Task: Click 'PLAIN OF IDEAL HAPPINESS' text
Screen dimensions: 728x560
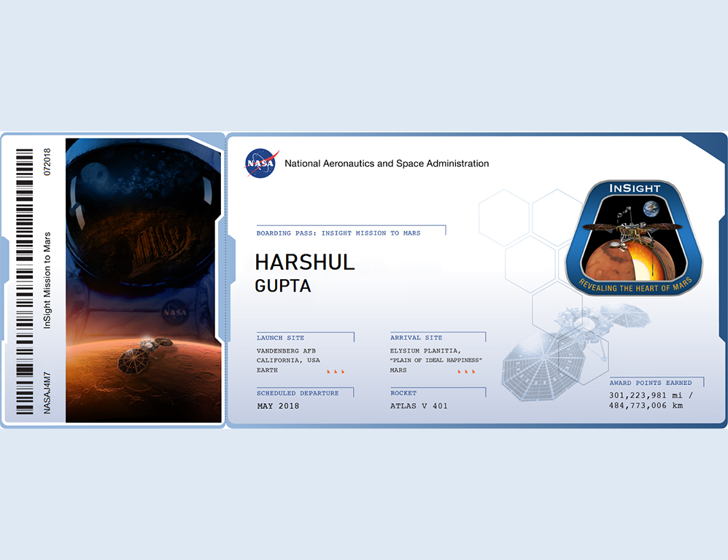Action: pyautogui.click(x=436, y=360)
